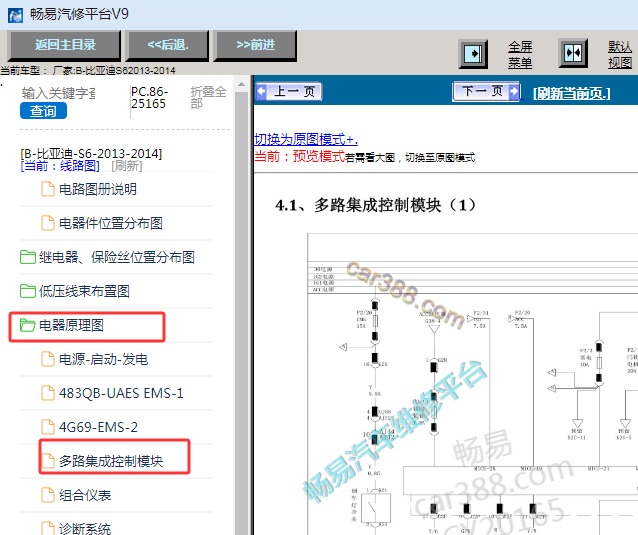
Task: Click the file icon beside 电源-启动-发电
Action: pyautogui.click(x=48, y=359)
